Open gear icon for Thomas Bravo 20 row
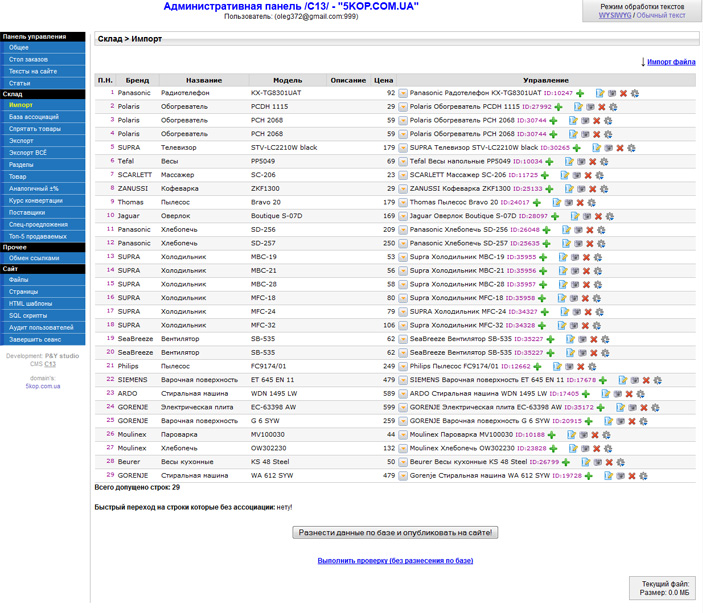The image size is (703, 613). pos(591,203)
